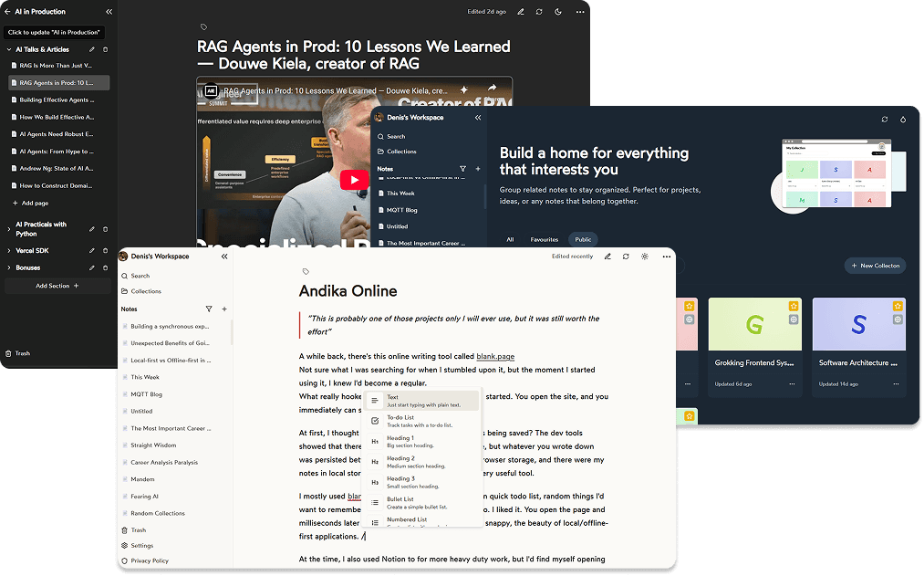Image resolution: width=924 pixels, height=576 pixels.
Task: Choose Text from the slash menu
Action: (422, 402)
